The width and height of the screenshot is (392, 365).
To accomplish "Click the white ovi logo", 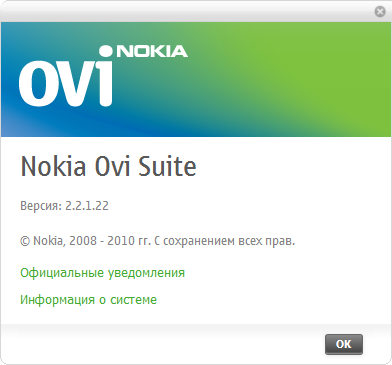I will point(66,76).
